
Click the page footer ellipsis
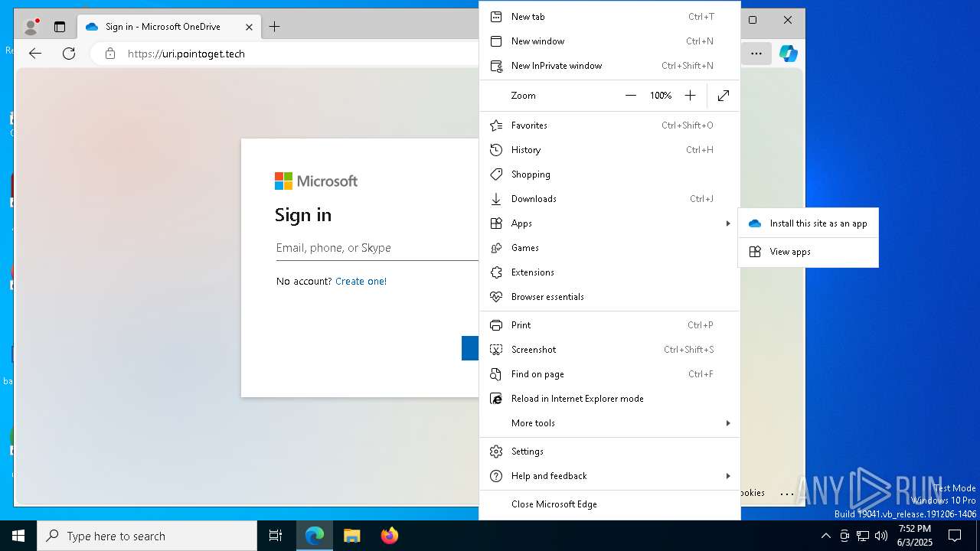(787, 494)
